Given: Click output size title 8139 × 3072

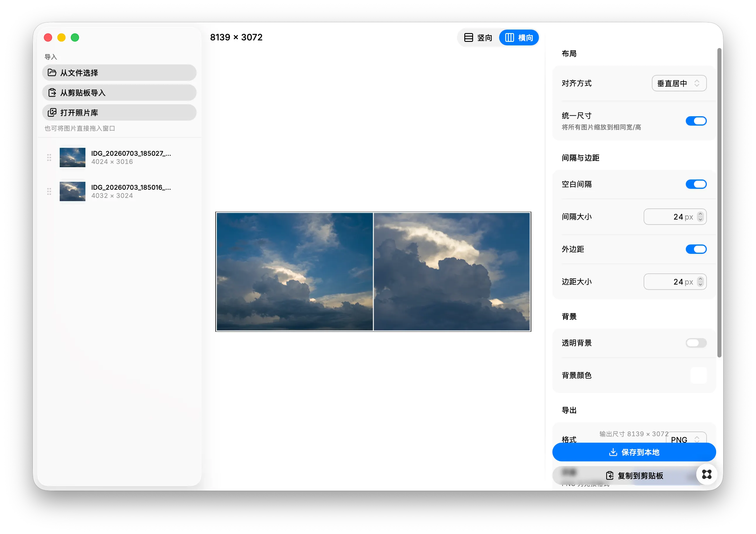Looking at the screenshot, I should (236, 37).
